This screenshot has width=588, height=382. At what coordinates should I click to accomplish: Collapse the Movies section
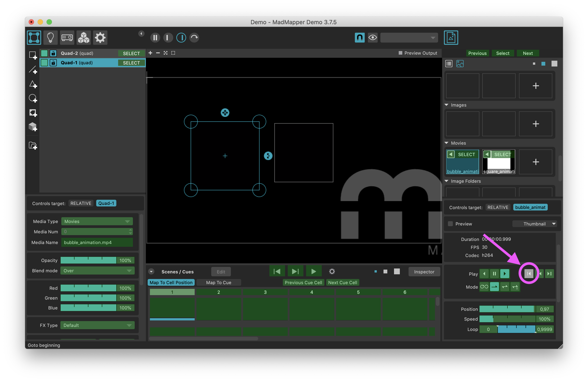[x=446, y=143]
